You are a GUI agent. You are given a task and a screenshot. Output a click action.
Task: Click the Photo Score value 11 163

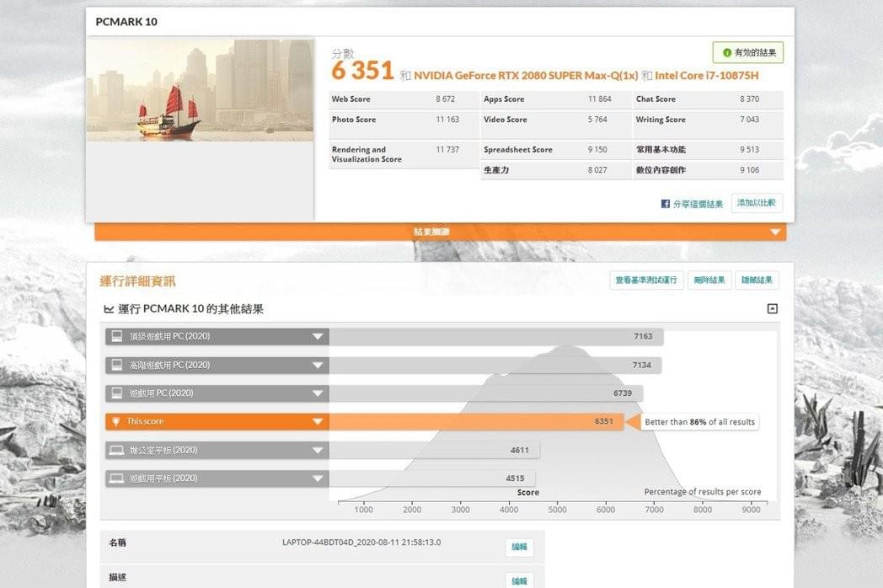[x=447, y=120]
